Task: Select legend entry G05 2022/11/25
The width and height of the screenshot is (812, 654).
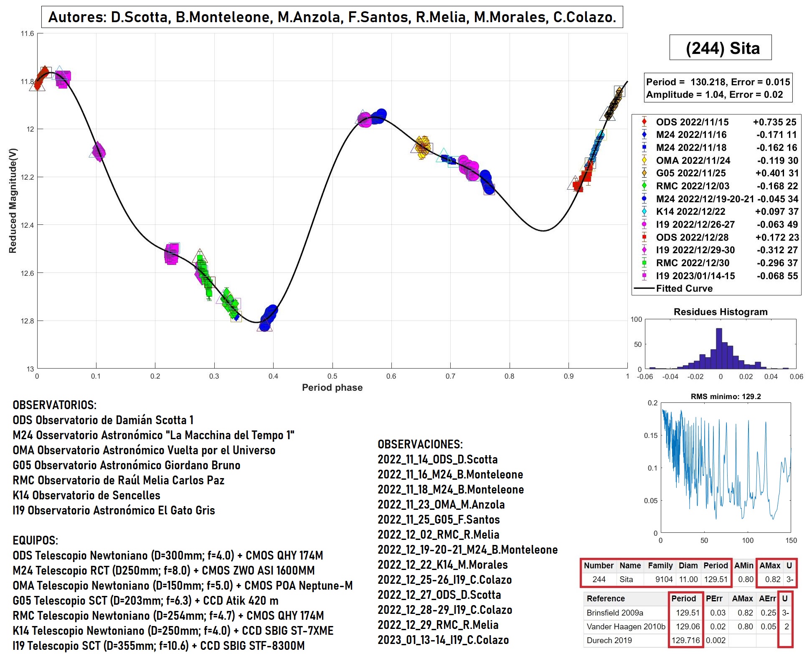Action: (716, 173)
